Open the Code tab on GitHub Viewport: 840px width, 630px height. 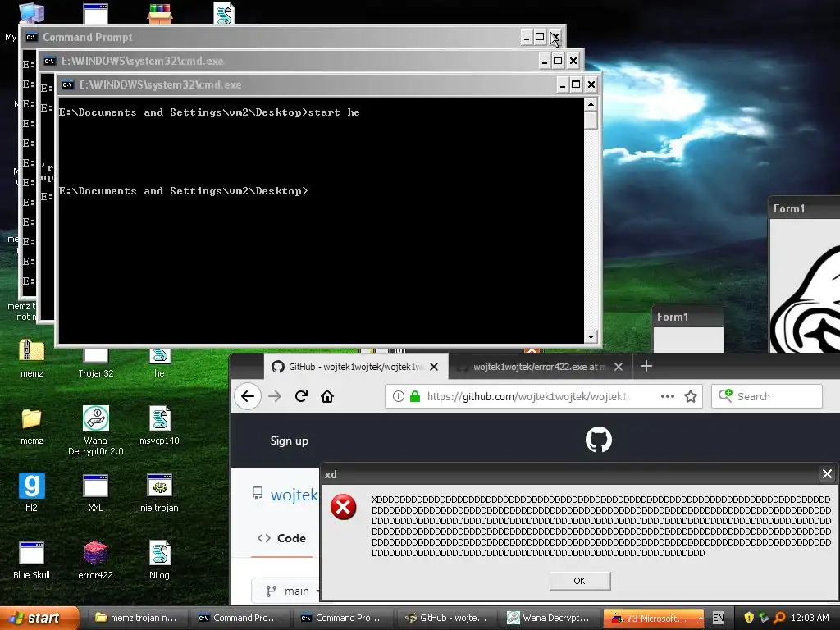[282, 538]
